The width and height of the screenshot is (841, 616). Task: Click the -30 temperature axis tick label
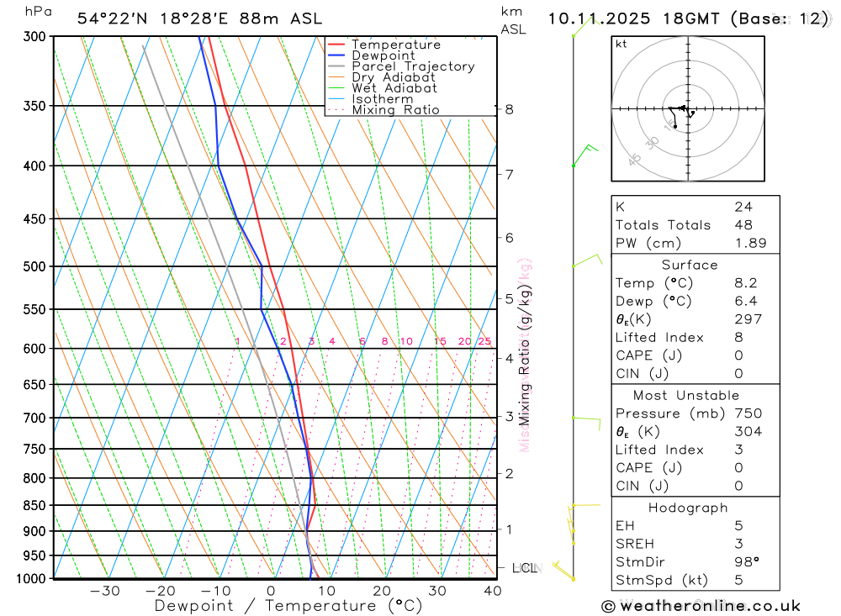[x=105, y=591]
